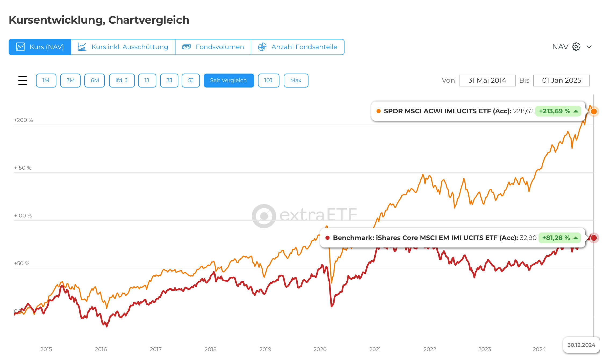This screenshot has height=364, width=610.
Task: Open the Von start date field
Action: click(x=487, y=80)
